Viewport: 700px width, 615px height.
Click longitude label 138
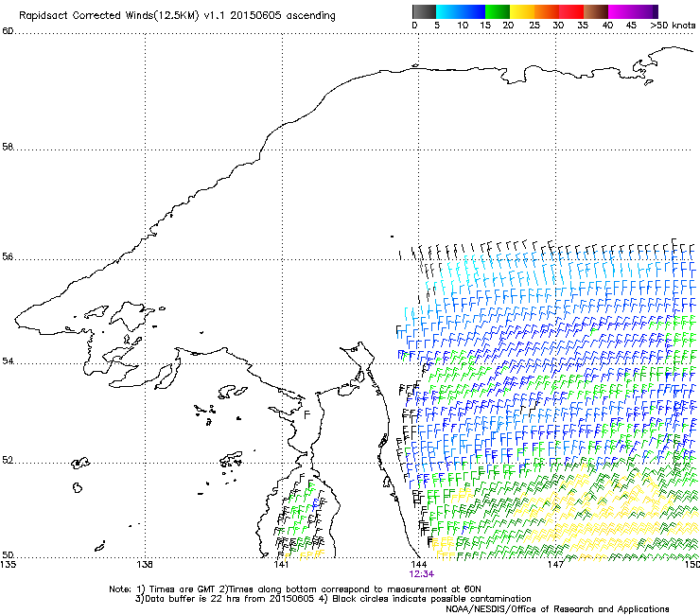145,565
